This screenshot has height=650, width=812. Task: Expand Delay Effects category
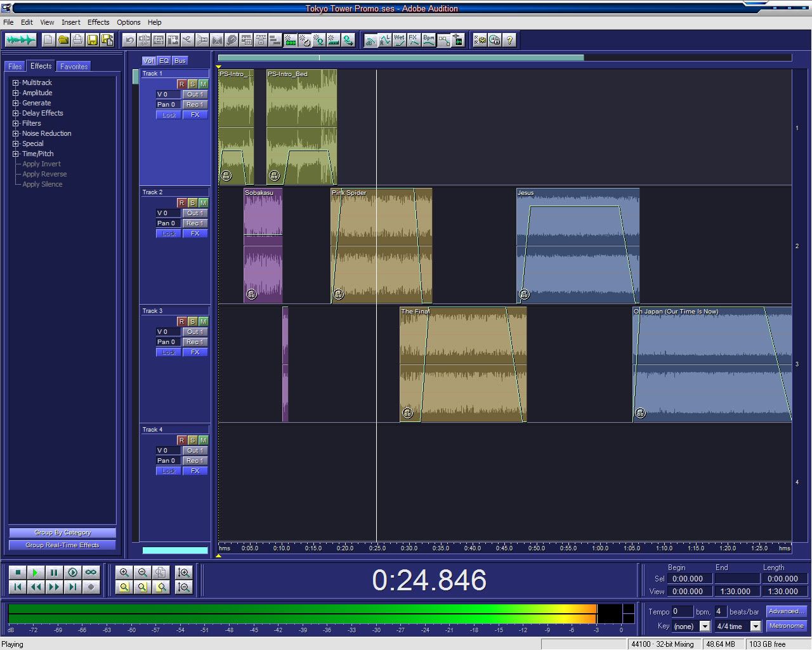[x=16, y=113]
